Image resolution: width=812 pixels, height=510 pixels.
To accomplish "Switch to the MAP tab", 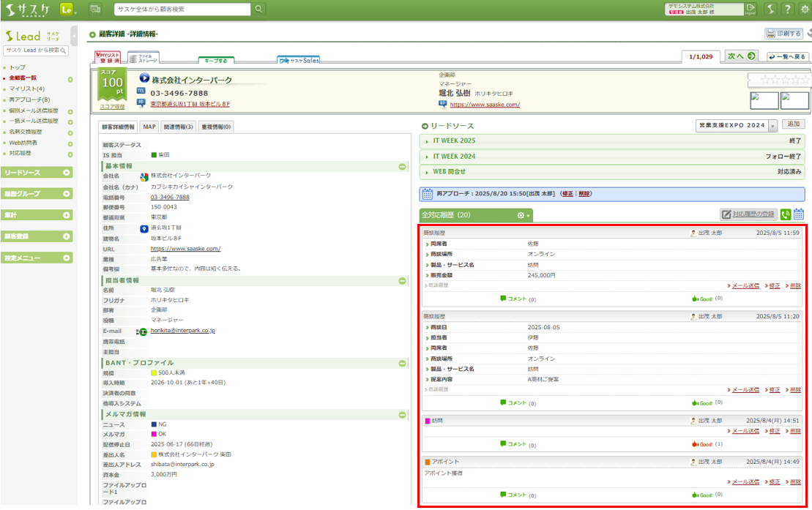I will 149,127.
